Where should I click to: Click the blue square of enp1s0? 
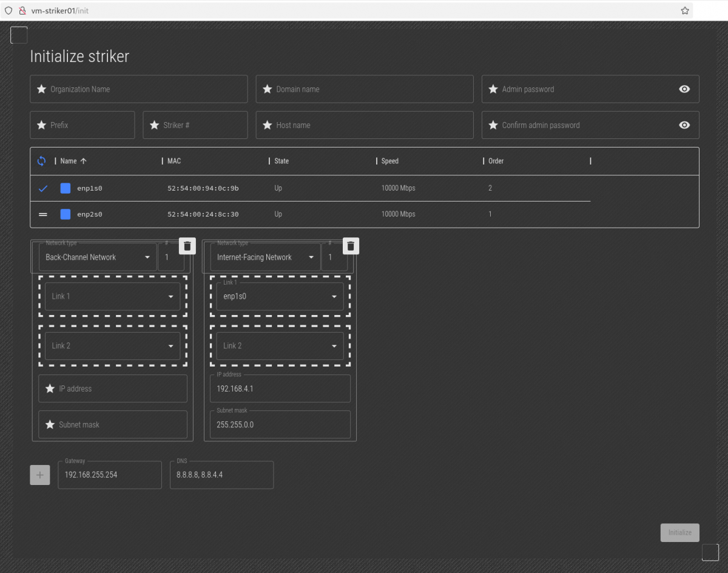point(66,188)
